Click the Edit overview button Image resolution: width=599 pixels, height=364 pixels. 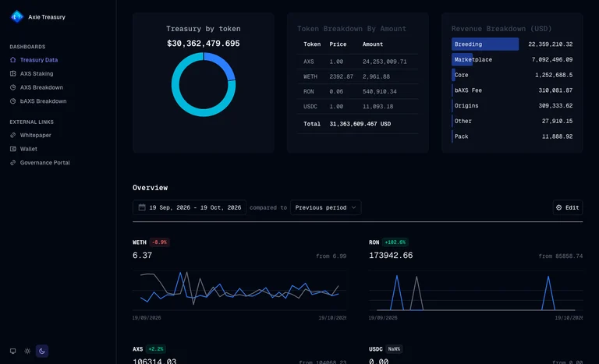(x=568, y=207)
